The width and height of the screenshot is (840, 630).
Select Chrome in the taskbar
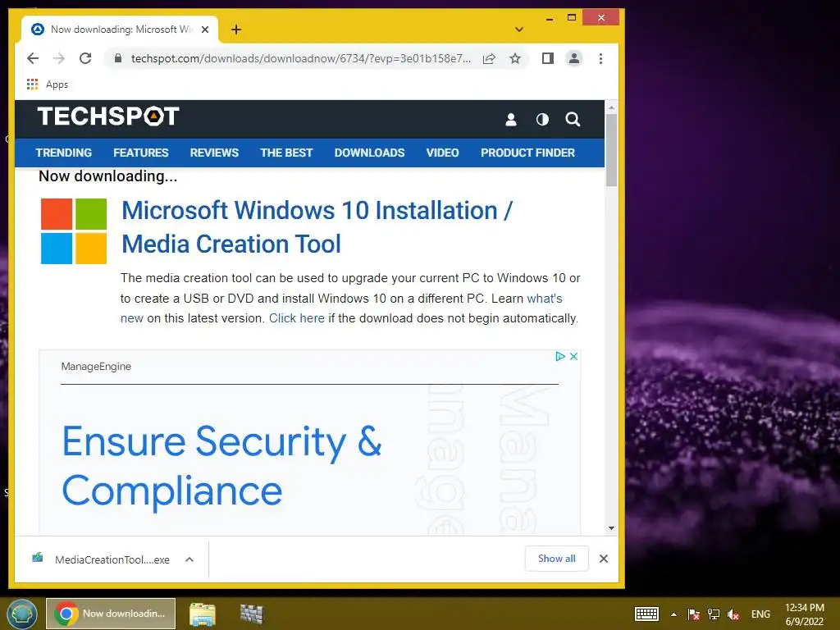point(111,614)
